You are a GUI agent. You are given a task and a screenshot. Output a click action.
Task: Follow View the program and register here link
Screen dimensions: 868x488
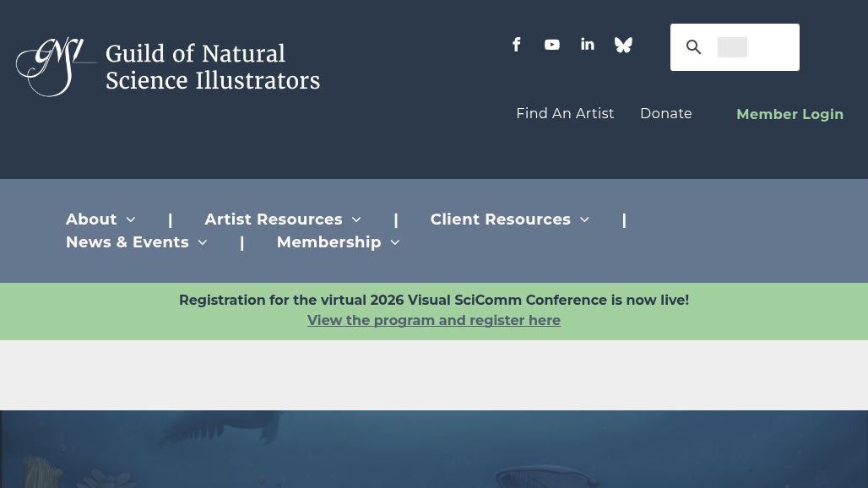[434, 320]
